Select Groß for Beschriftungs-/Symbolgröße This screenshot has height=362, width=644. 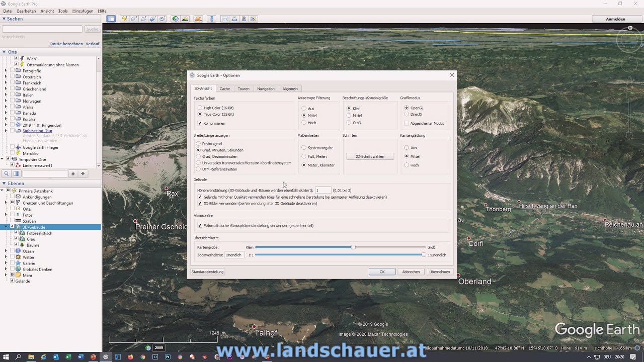coord(349,123)
